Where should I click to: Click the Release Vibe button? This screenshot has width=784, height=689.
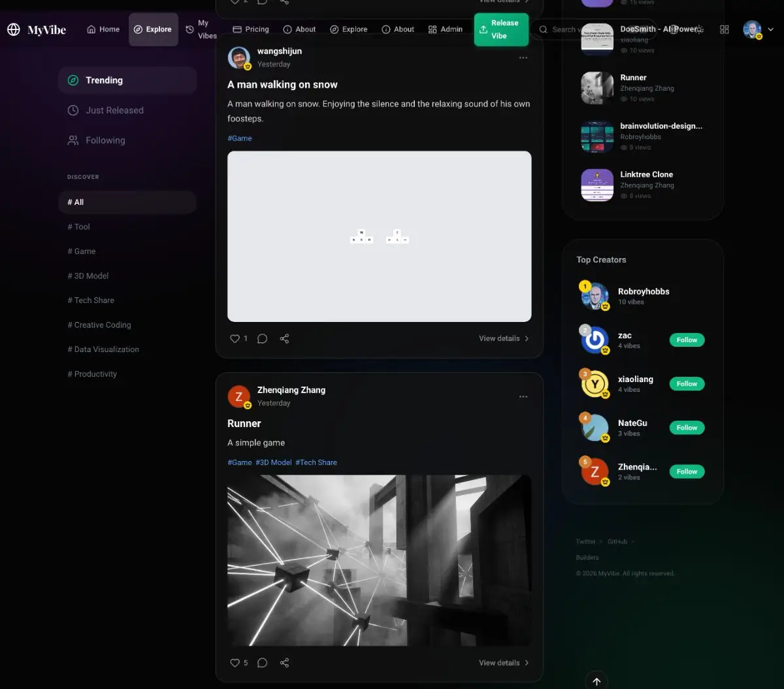point(501,29)
